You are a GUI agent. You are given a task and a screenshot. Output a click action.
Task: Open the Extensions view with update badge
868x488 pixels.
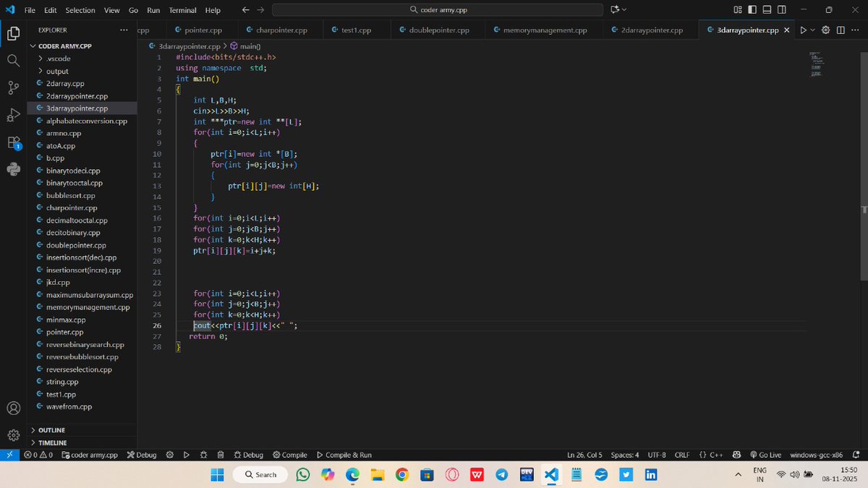pyautogui.click(x=13, y=142)
